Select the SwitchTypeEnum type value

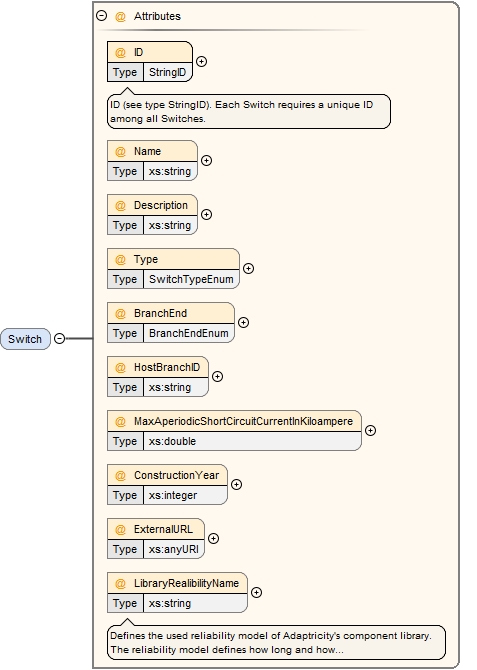191,279
